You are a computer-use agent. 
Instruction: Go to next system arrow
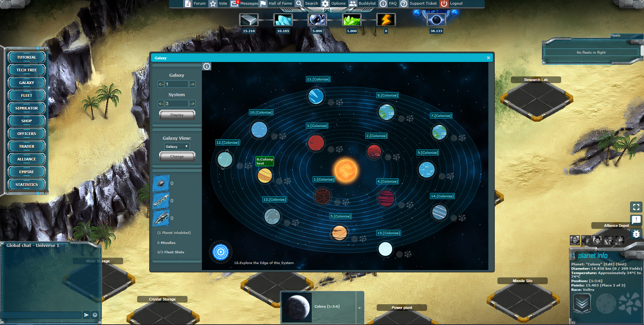[192, 104]
